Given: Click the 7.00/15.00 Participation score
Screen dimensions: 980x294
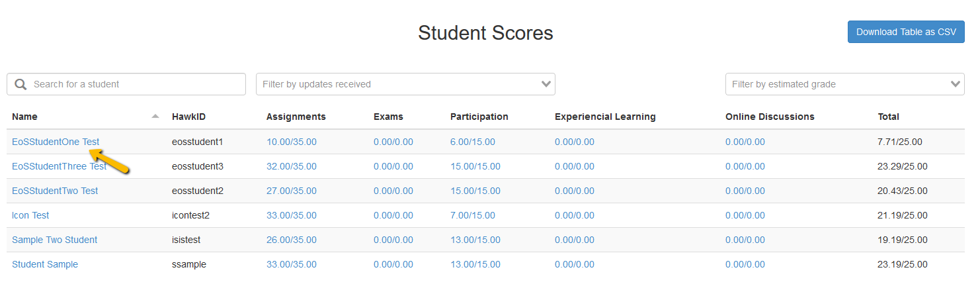Looking at the screenshot, I should click(472, 215).
